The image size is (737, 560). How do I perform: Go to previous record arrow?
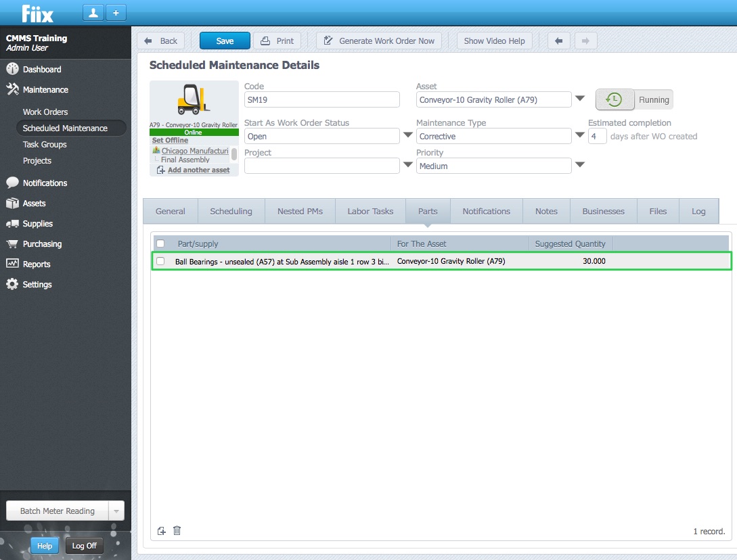pyautogui.click(x=559, y=41)
